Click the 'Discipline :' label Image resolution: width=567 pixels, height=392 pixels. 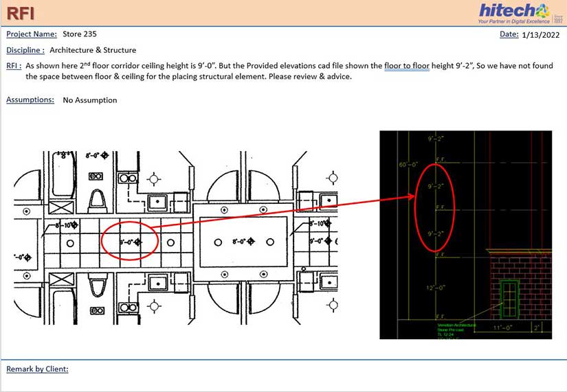coord(25,50)
